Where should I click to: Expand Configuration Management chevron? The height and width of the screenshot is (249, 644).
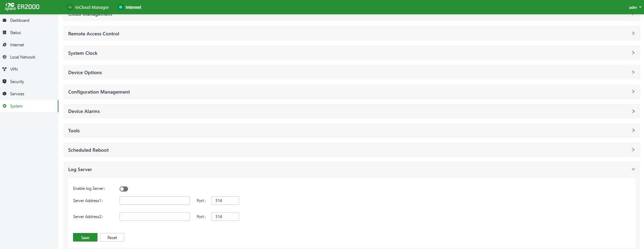click(633, 92)
